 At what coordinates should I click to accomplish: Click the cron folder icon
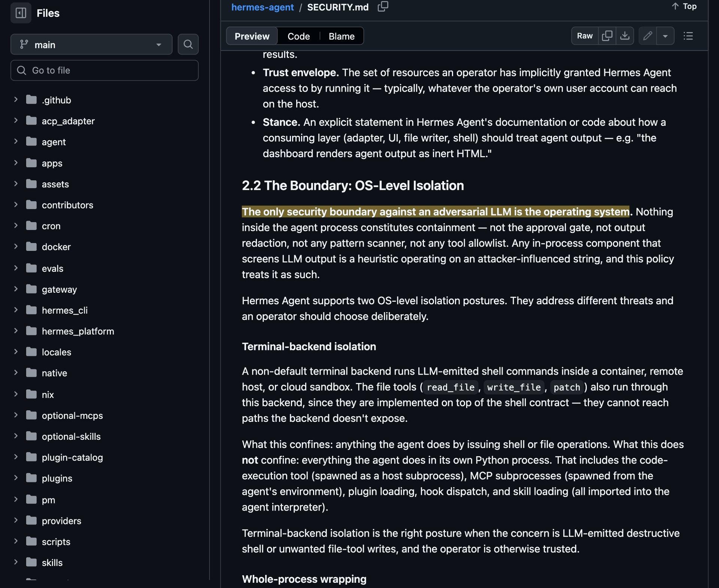[x=31, y=226]
